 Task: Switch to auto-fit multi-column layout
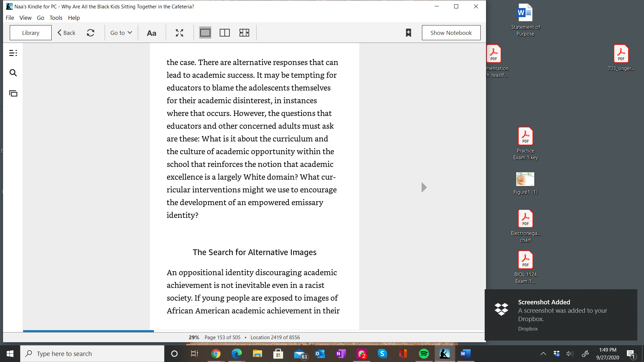coord(244,33)
